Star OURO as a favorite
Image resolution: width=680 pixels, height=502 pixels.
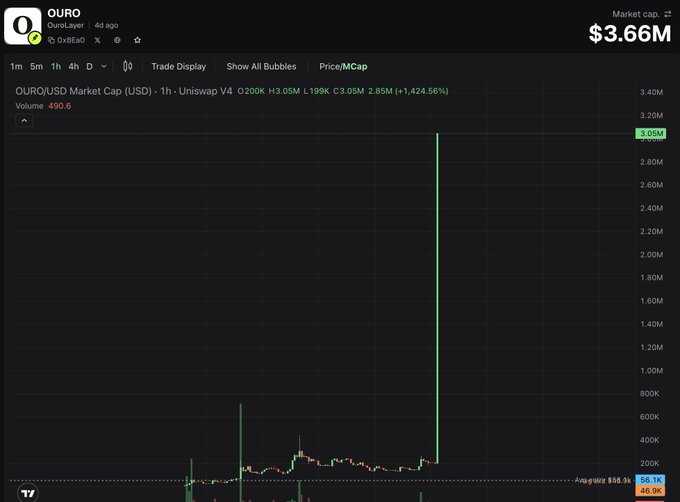(137, 40)
